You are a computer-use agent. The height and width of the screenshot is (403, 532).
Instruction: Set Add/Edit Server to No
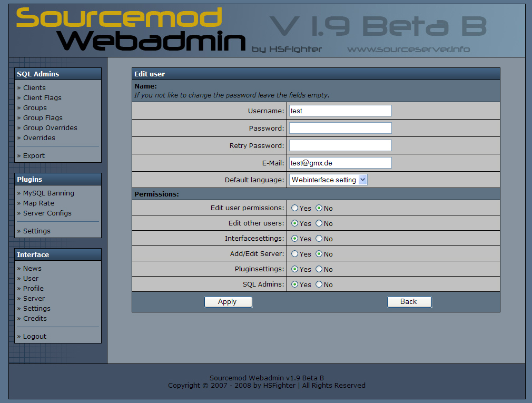point(319,254)
